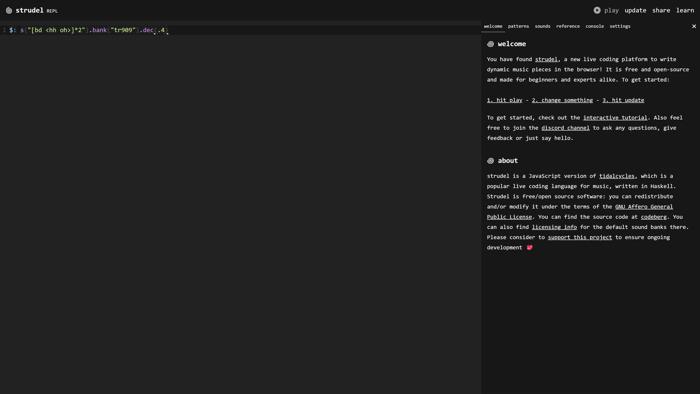Click the pink heart icon after 'development'
Screen dimensions: 700x394
(x=529, y=248)
